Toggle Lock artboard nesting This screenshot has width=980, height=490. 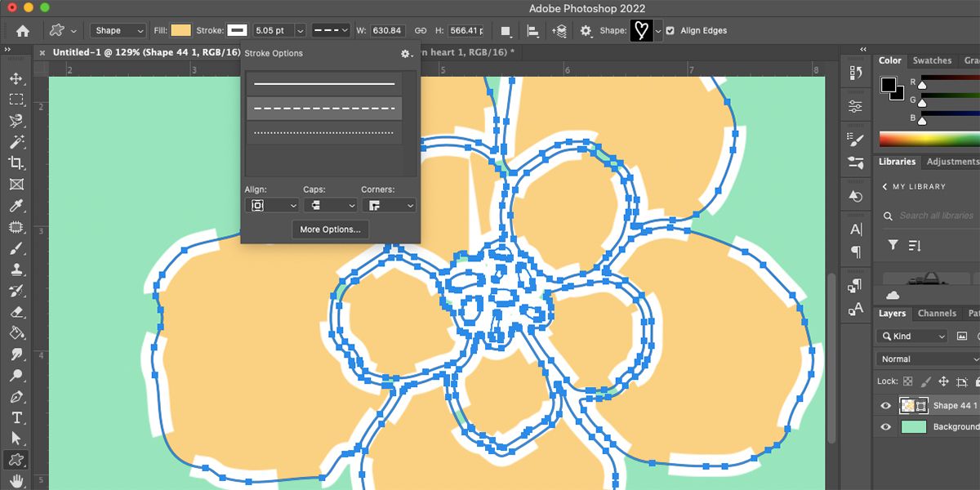click(961, 381)
